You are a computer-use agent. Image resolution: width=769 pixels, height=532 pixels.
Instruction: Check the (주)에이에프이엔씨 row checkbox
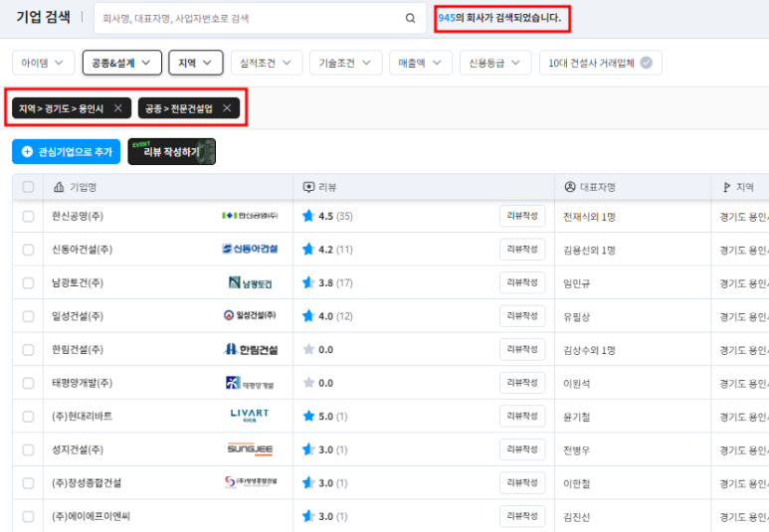[29, 516]
